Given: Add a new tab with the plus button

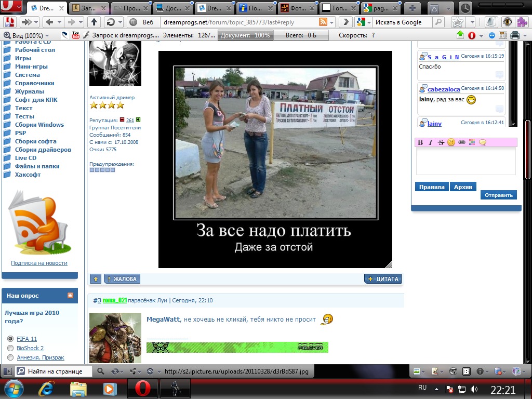Looking at the screenshot, I should coord(412,8).
